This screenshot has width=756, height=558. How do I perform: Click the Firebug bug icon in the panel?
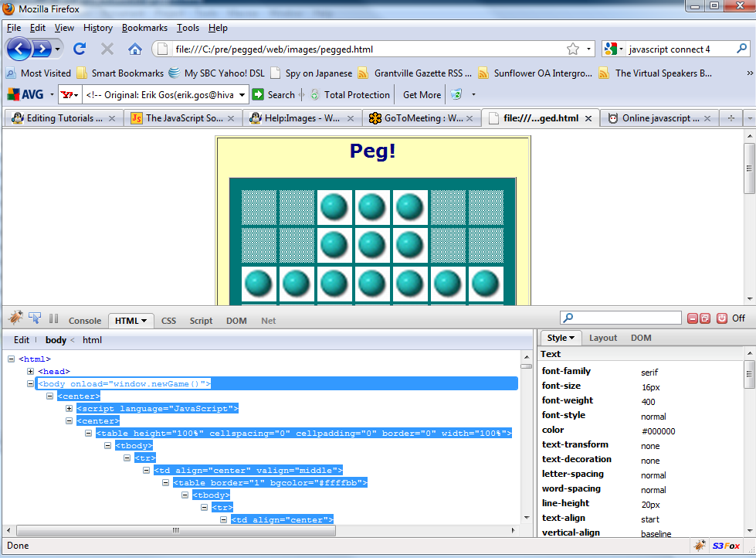pos(16,318)
